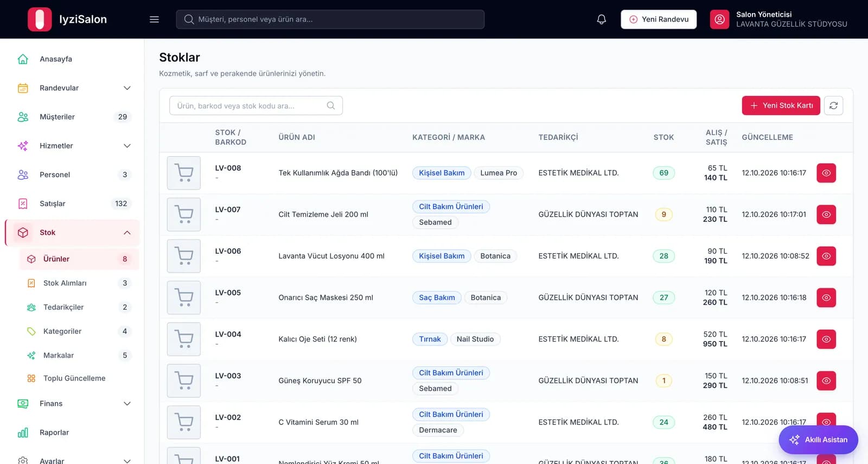View details of product LV-004
Screen dimensions: 868x464
(x=826, y=339)
